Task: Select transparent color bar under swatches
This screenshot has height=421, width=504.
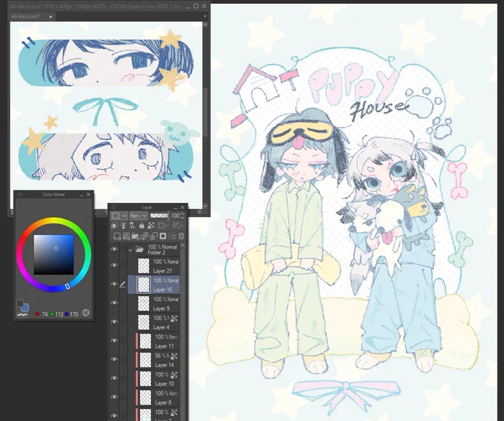Action: [22, 314]
